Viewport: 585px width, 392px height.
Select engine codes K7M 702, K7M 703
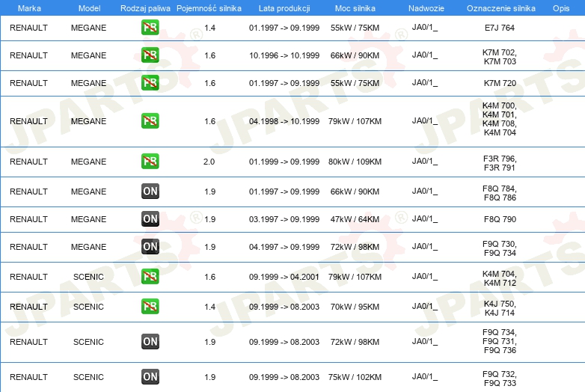click(x=500, y=57)
